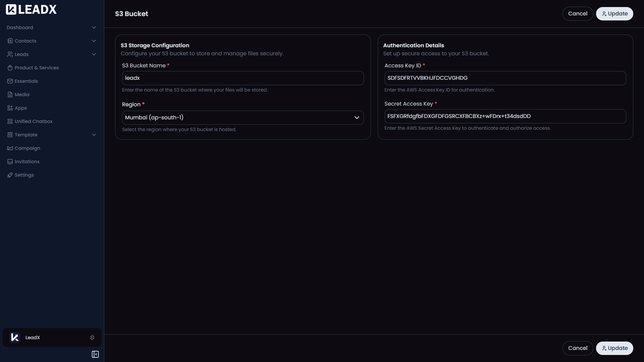Expand the Template section chevron

[x=94, y=134]
